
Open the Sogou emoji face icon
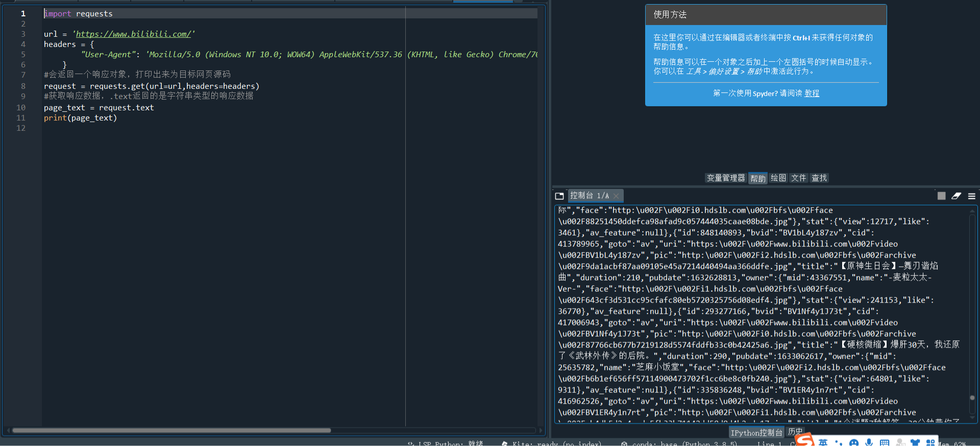(854, 443)
